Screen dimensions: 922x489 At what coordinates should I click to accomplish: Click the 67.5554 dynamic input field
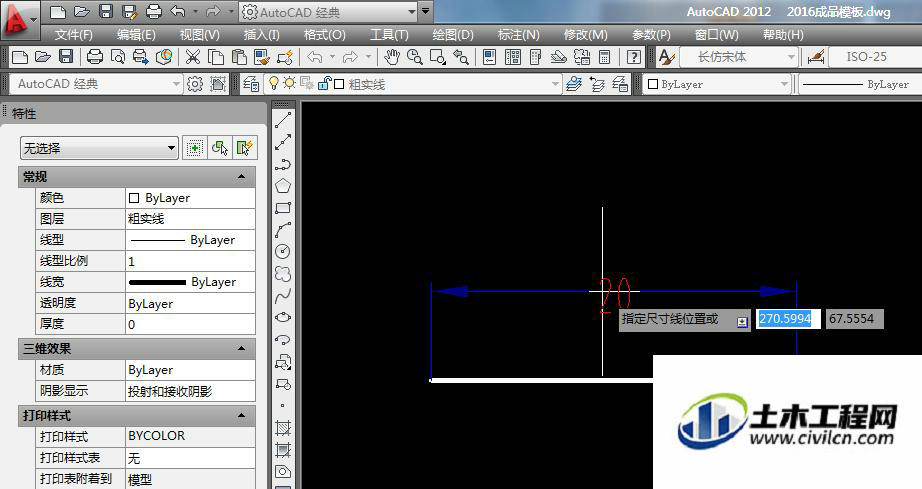coord(854,319)
